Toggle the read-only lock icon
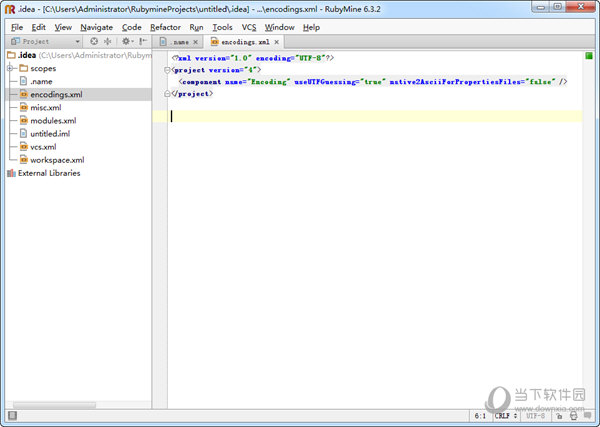This screenshot has width=600, height=427. tap(559, 416)
